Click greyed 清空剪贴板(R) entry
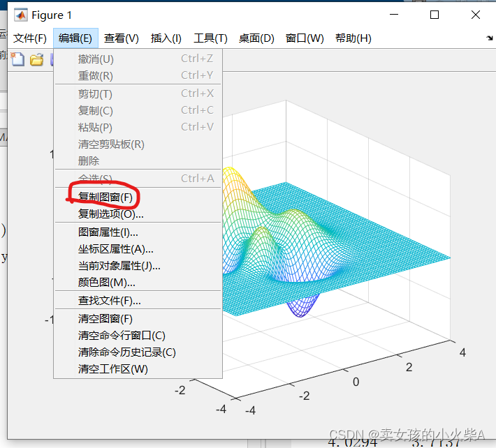This screenshot has width=496, height=448. (138, 144)
